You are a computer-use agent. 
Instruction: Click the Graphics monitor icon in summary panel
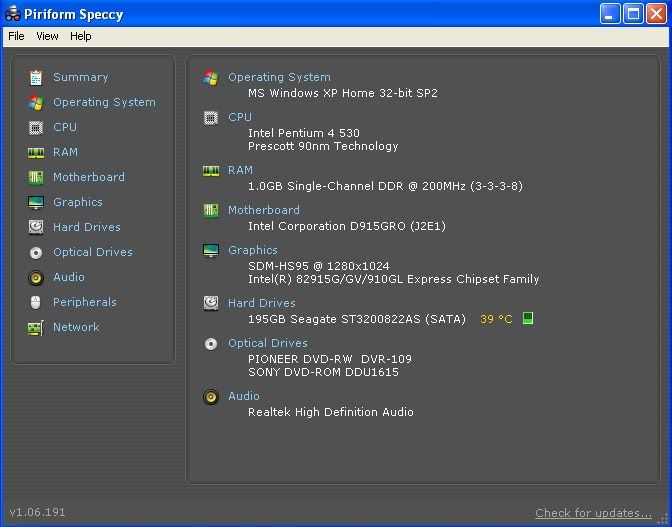[211, 251]
